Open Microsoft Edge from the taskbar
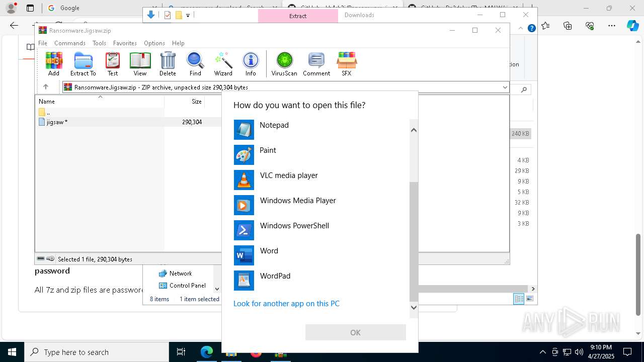 [207, 352]
